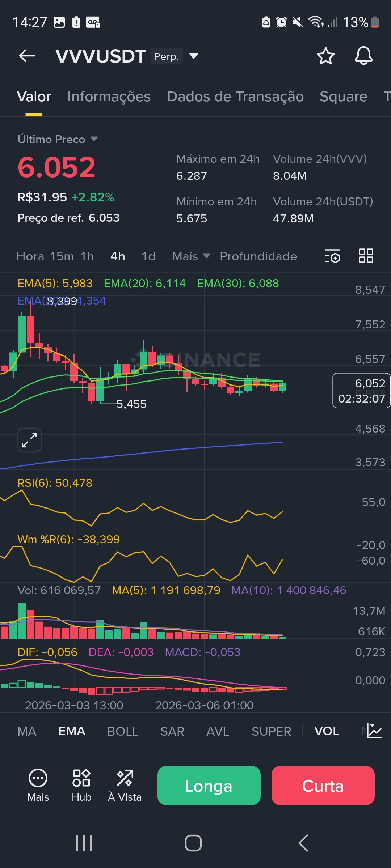Tap the Mínimo em 24h value 5.675
Screen dimensions: 391x868
[192, 218]
